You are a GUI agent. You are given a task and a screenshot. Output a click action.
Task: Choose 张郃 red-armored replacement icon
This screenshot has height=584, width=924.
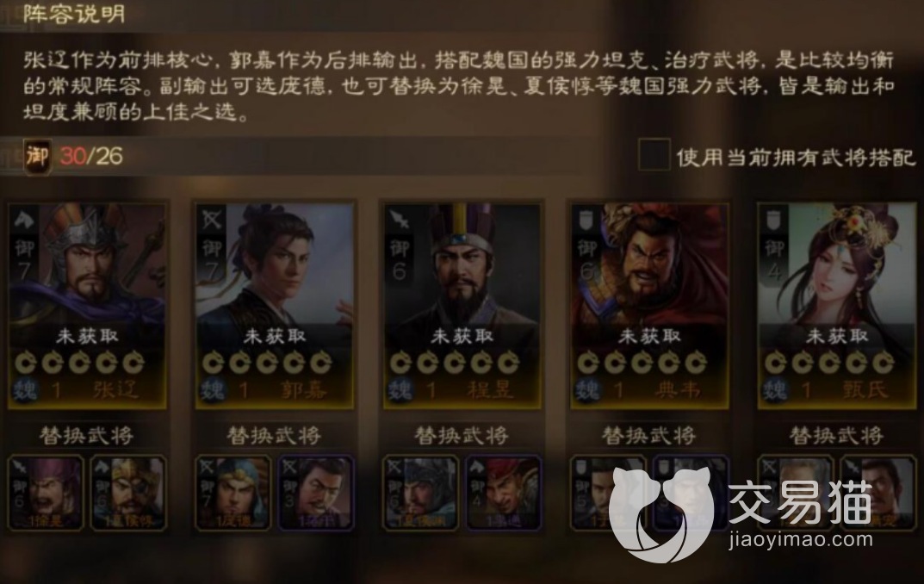(504, 493)
